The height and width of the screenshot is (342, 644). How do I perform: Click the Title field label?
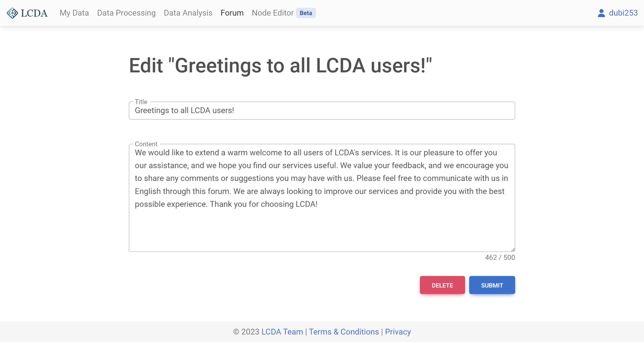click(x=141, y=102)
